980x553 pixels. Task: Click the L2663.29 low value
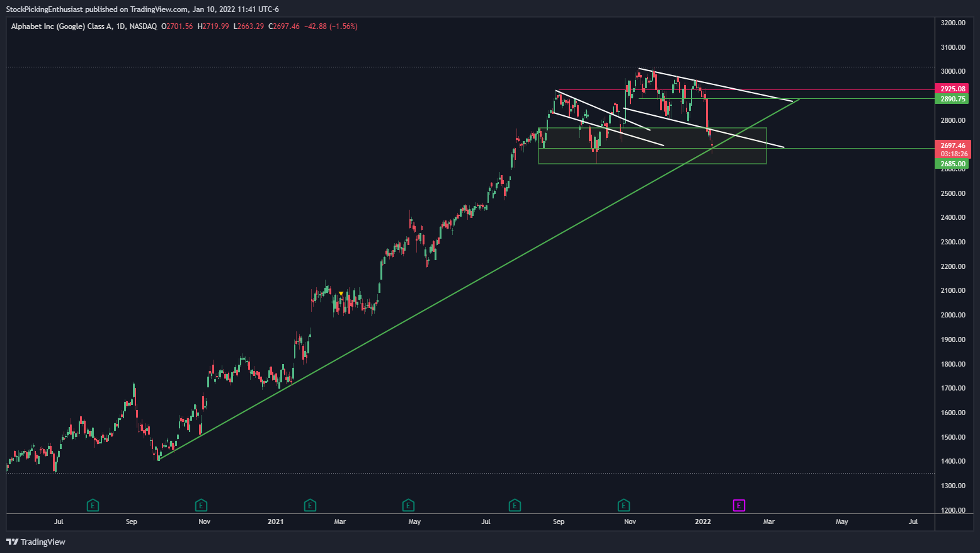pos(249,26)
